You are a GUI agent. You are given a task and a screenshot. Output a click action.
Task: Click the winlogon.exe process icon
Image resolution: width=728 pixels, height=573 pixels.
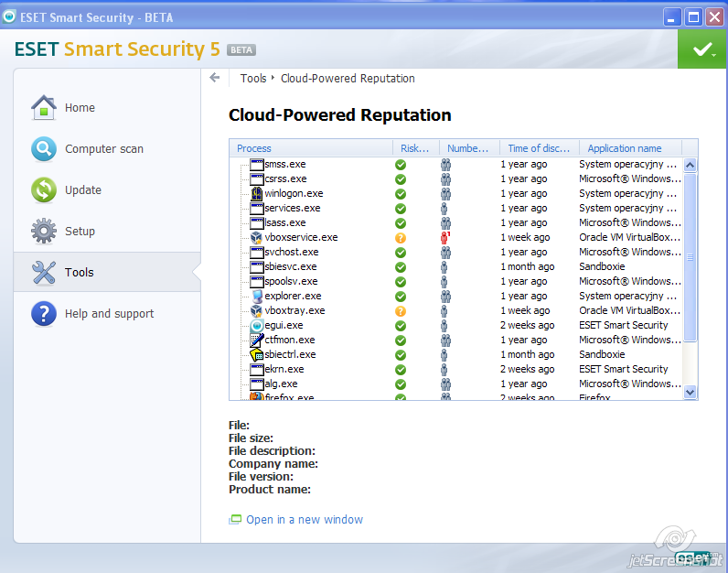(256, 193)
